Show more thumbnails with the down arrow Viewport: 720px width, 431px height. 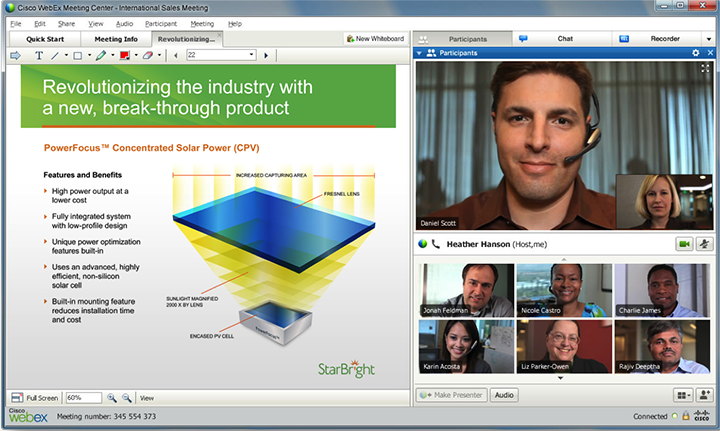pyautogui.click(x=560, y=378)
